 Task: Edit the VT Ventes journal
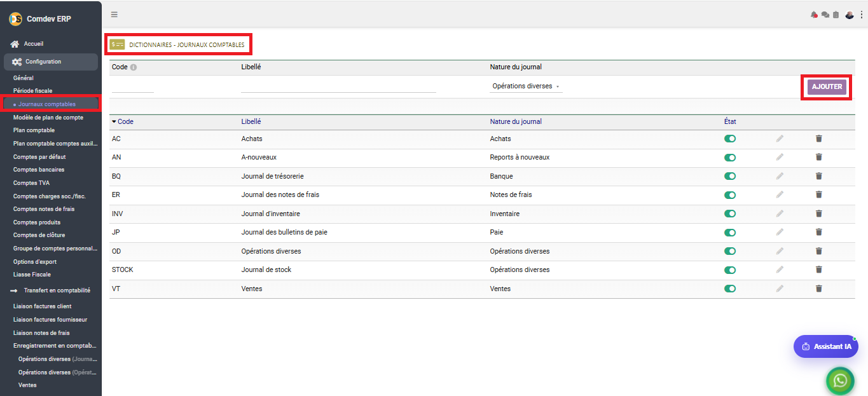pos(780,289)
